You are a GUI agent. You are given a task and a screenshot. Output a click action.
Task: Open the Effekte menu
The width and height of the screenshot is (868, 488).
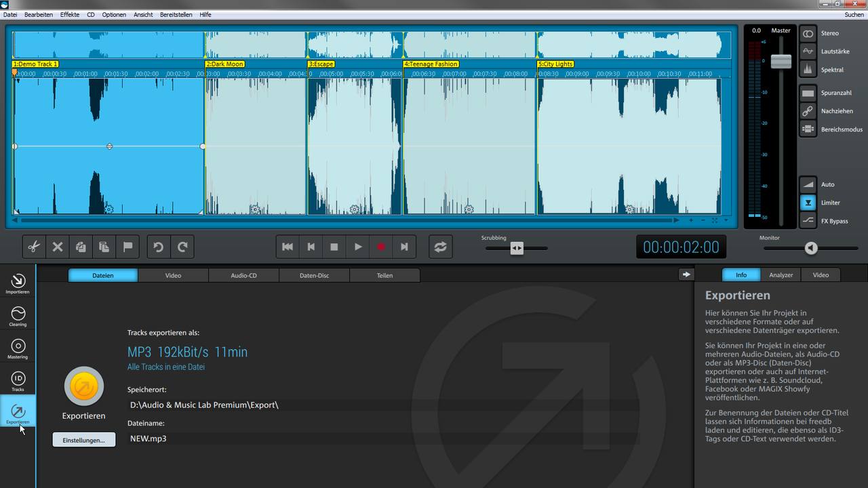70,14
